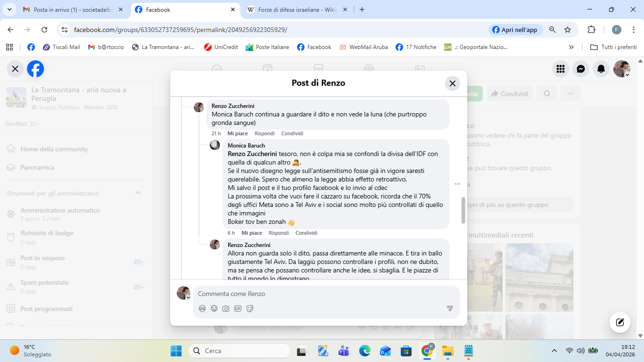Attach a photo using the camera icon
Screen dimensions: 644x362
(226, 308)
